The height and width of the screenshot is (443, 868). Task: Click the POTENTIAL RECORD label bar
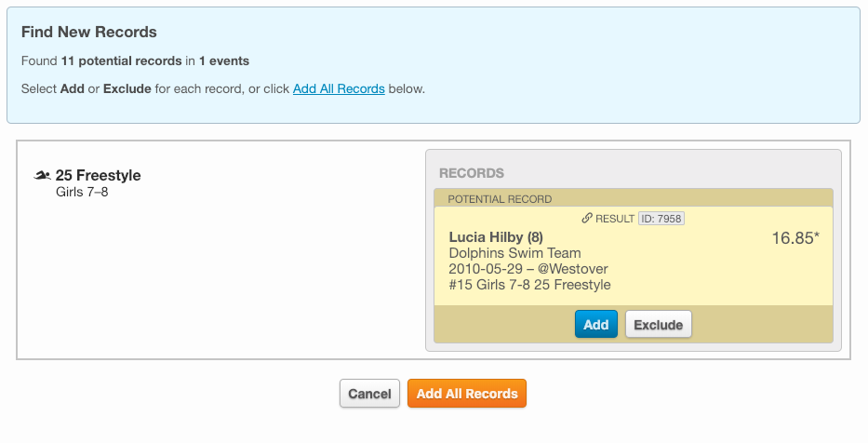point(500,199)
